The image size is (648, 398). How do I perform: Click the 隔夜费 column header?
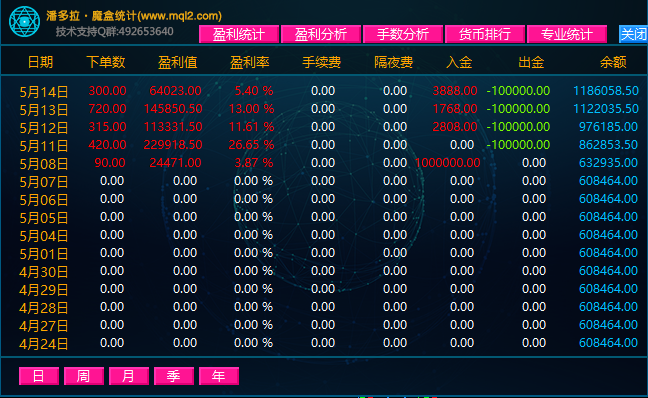coord(393,62)
